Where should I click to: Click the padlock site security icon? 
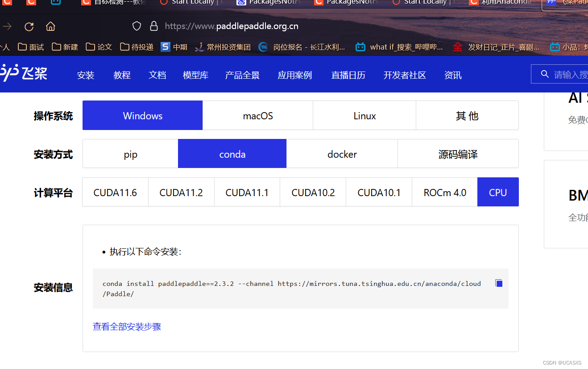tap(154, 26)
